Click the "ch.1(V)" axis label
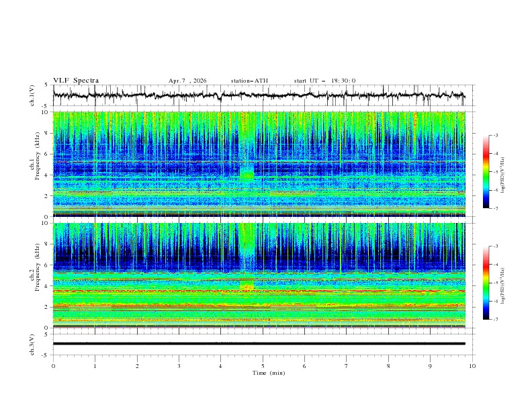This screenshot has width=532, height=411. (32, 95)
